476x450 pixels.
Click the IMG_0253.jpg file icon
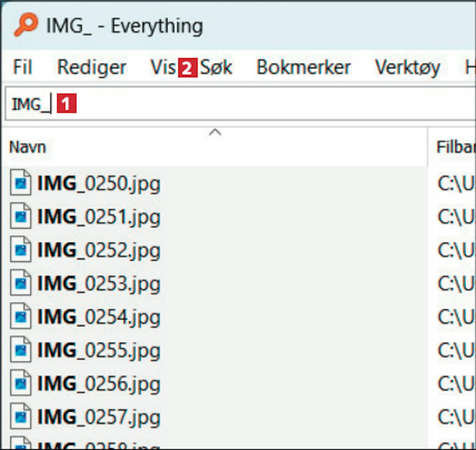[21, 283]
